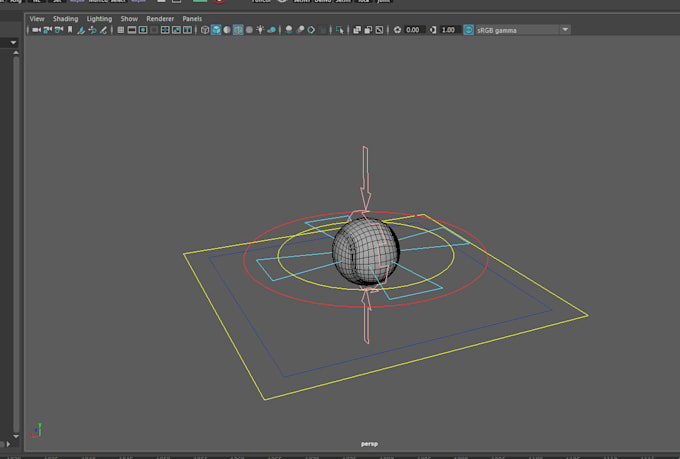Click the persp camera label
Screen dimensions: 680x459
pyautogui.click(x=369, y=444)
